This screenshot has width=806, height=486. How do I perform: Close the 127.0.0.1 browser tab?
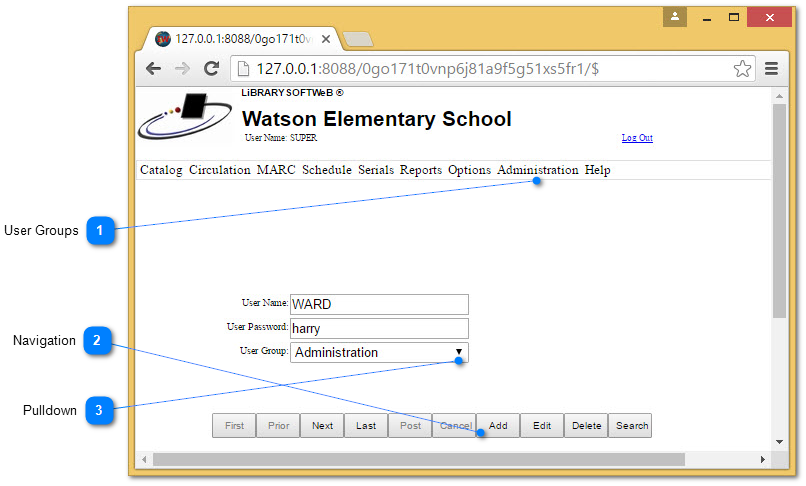pyautogui.click(x=326, y=39)
